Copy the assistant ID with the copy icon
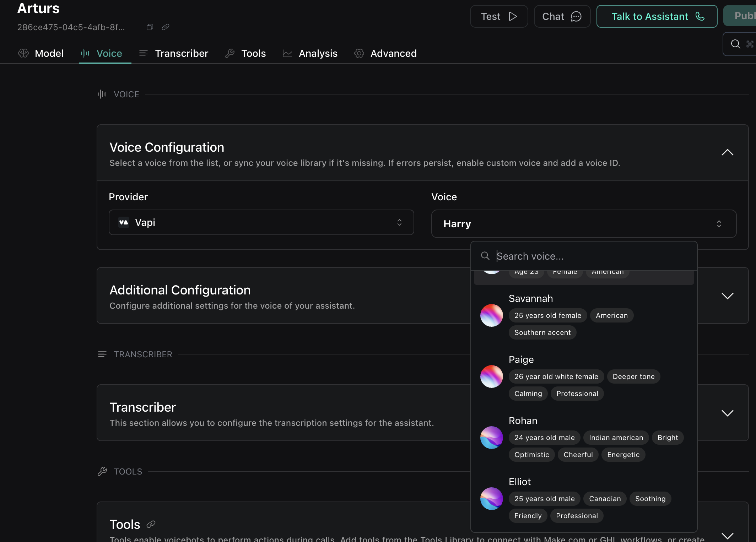756x542 pixels. [x=150, y=27]
